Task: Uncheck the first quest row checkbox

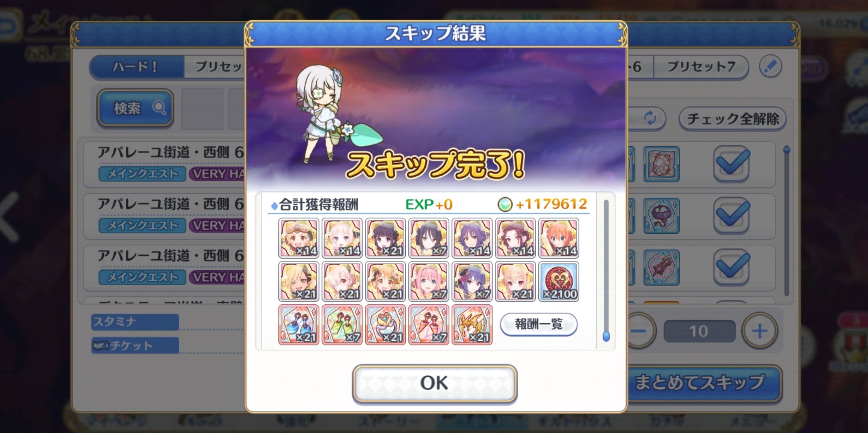Action: click(732, 164)
